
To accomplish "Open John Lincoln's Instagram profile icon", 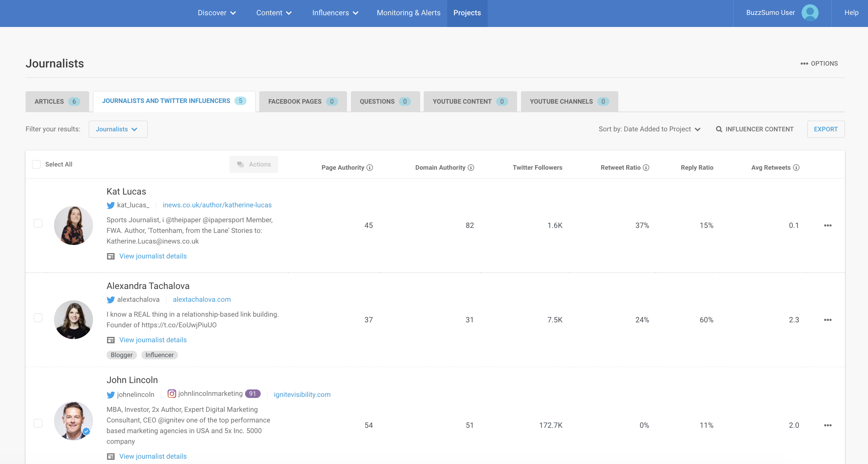I will coord(172,394).
